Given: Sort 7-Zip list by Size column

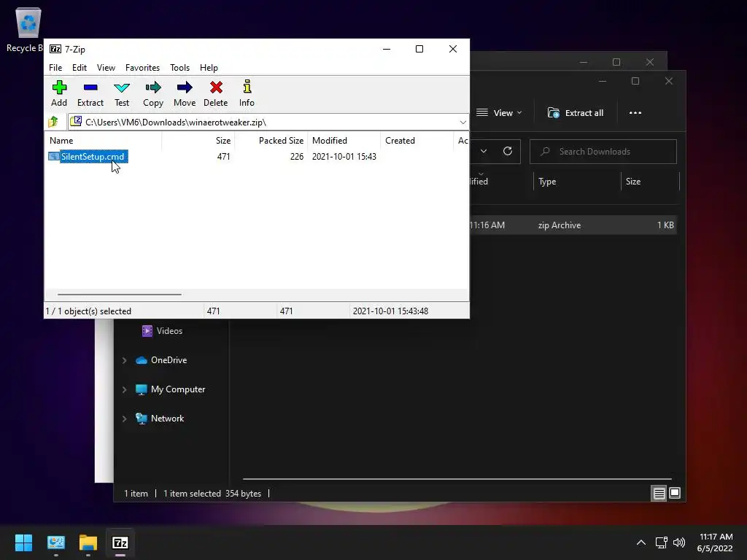Looking at the screenshot, I should (x=198, y=141).
